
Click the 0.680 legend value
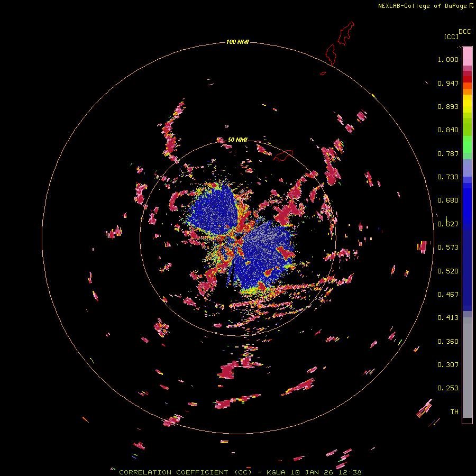pyautogui.click(x=448, y=200)
